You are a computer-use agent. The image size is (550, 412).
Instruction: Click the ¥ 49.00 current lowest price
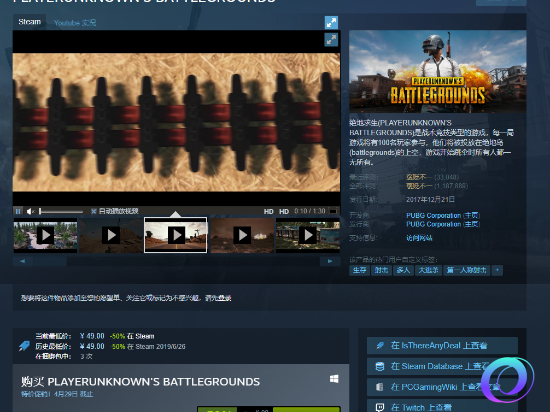point(92,336)
